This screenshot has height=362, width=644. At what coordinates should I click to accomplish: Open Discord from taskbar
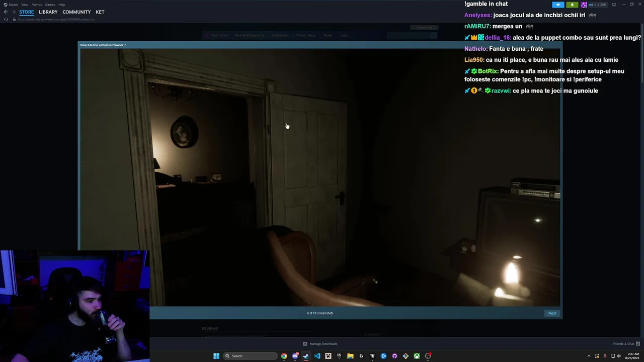point(295,356)
